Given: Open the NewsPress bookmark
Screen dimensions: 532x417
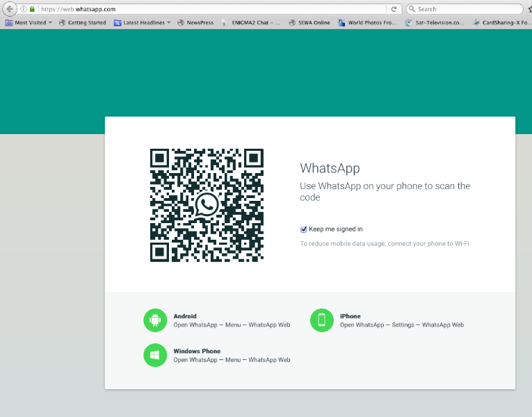Looking at the screenshot, I should [x=196, y=23].
